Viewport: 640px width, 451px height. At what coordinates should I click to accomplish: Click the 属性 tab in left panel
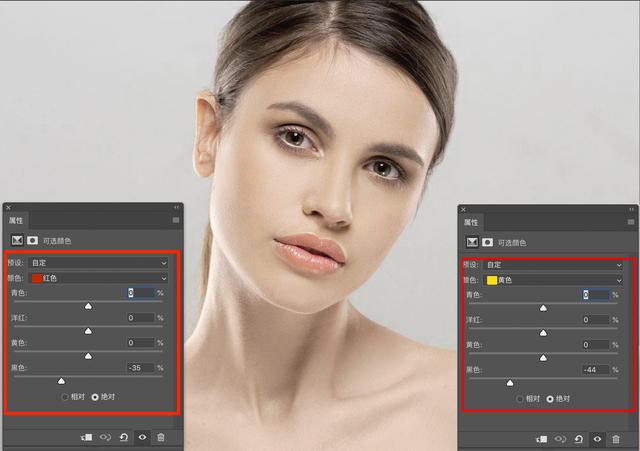pos(16,219)
